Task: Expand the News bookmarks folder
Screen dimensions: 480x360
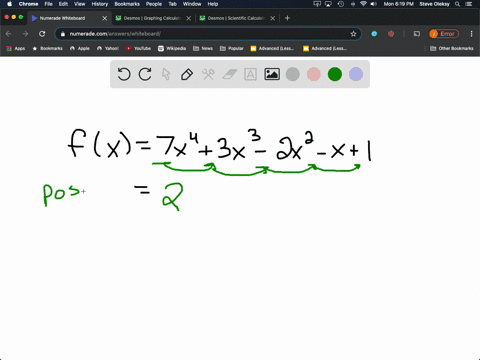Action: click(203, 48)
